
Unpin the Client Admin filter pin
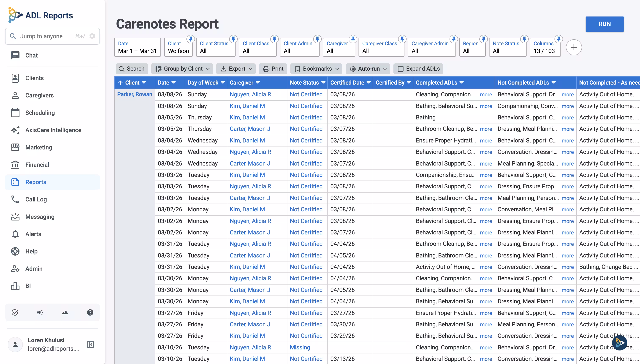click(317, 39)
